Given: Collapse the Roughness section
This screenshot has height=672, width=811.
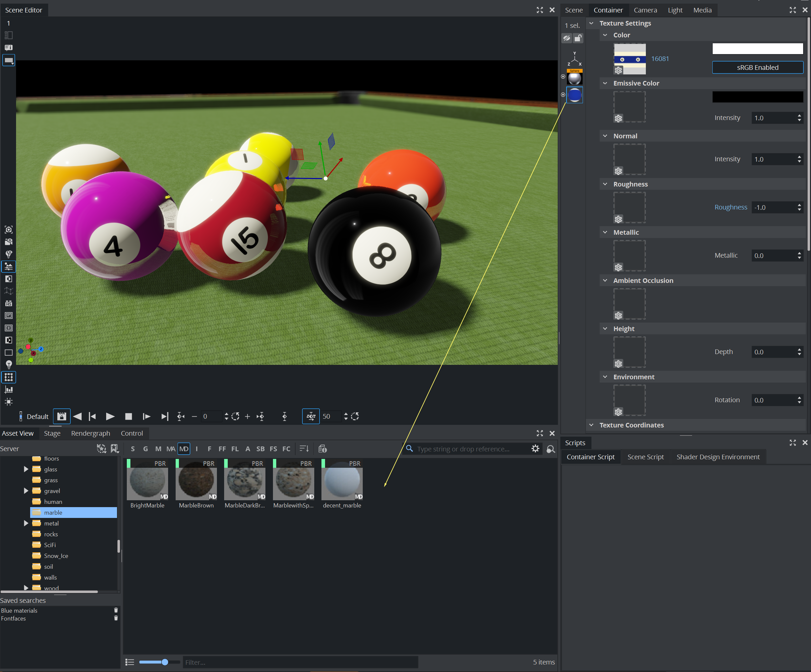Looking at the screenshot, I should coord(605,184).
